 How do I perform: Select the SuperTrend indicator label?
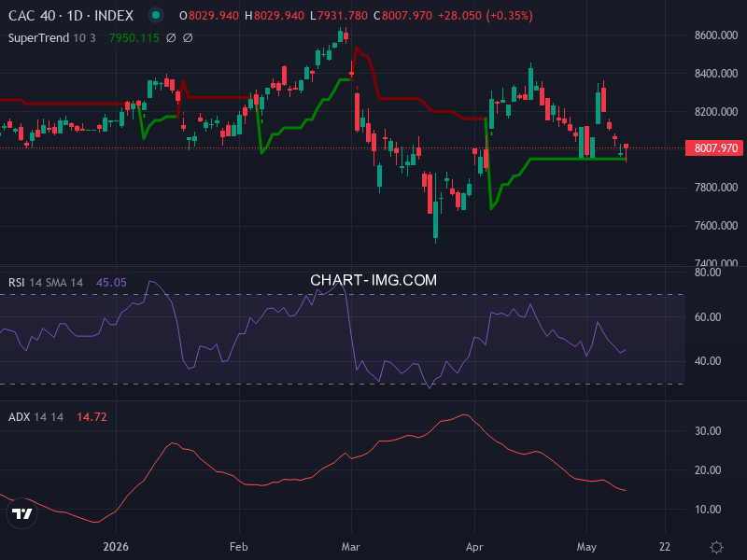coord(38,37)
